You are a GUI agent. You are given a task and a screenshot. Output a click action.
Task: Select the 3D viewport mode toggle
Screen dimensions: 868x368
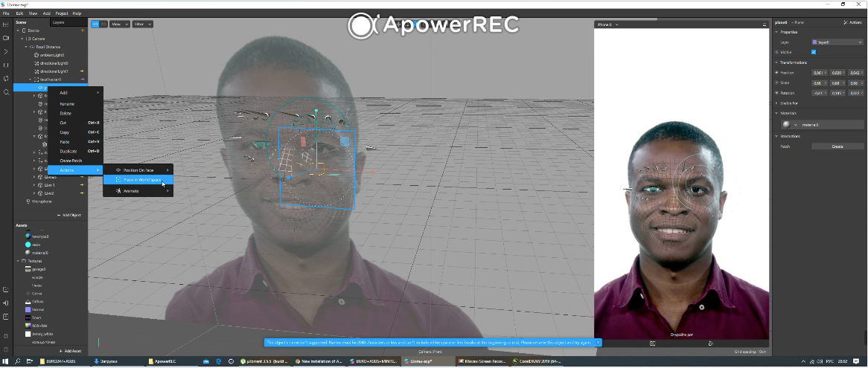(x=95, y=25)
